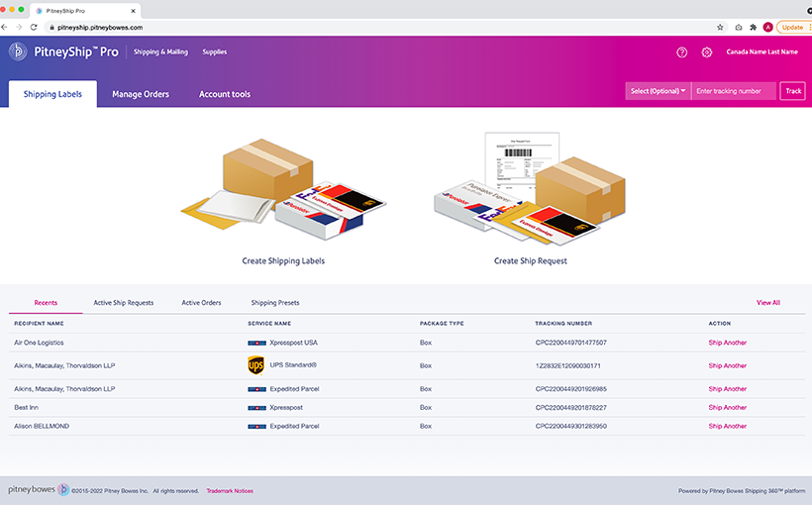Click Ship Another for Air One Logistics
Screen dimensions: 812x505
[x=728, y=343]
